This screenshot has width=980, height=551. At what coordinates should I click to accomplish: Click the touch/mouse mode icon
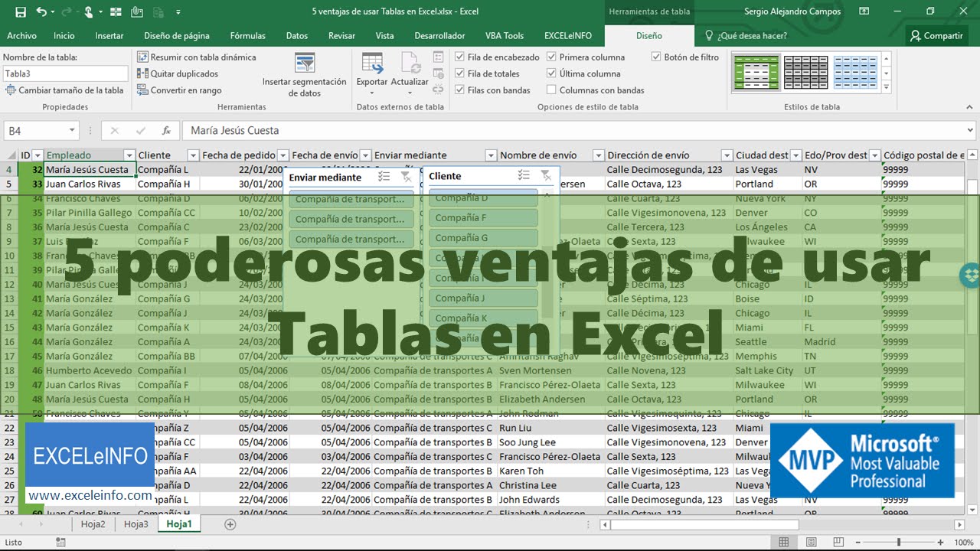click(x=89, y=11)
